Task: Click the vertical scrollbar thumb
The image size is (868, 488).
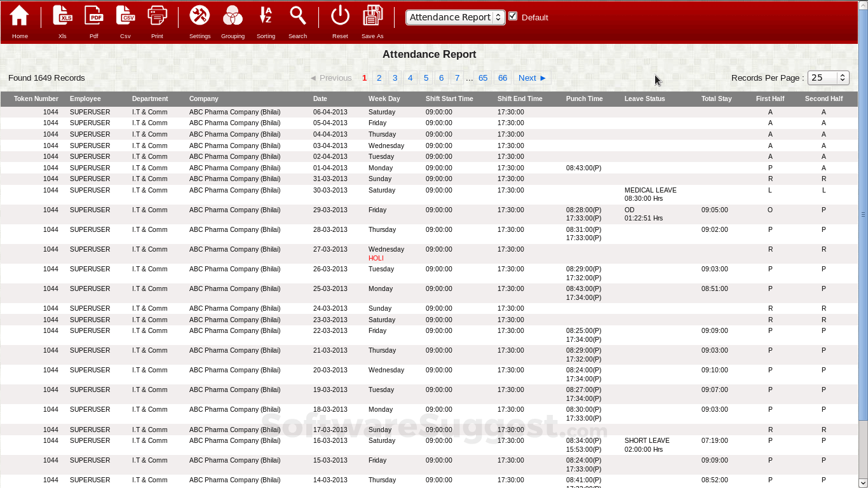Action: [x=863, y=215]
